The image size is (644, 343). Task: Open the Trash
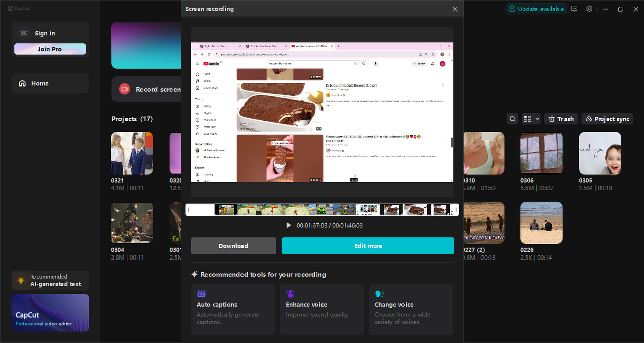[560, 119]
